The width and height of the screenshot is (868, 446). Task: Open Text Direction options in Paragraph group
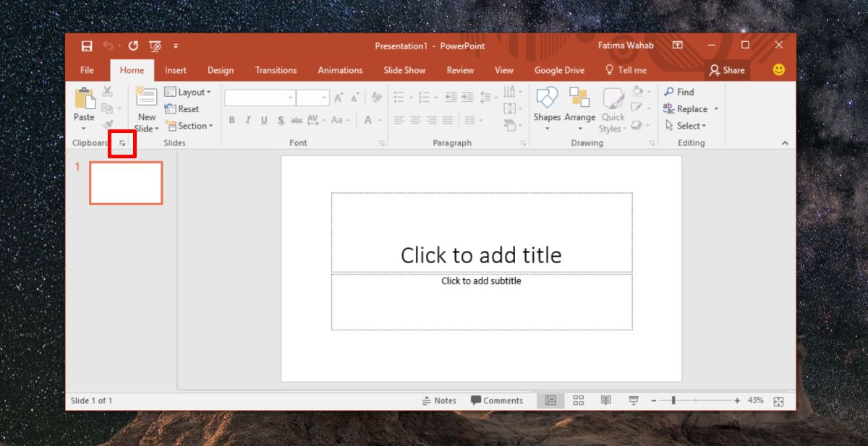pos(512,92)
